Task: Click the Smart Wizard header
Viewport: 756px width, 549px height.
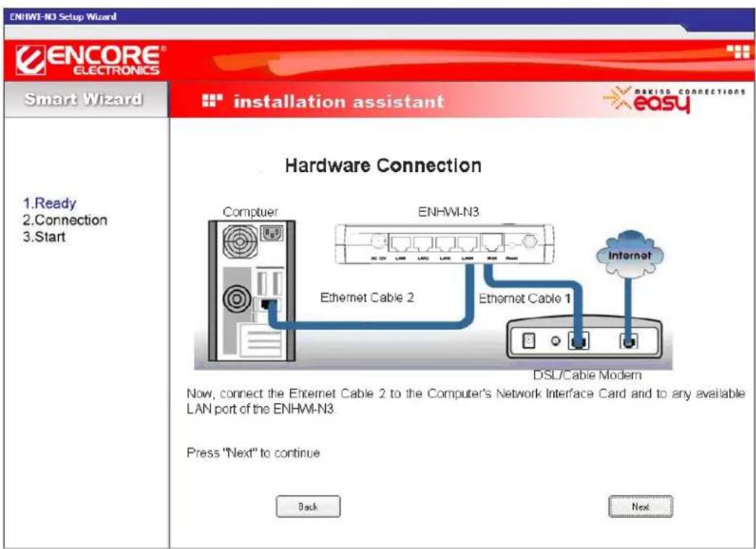Action: coord(83,99)
